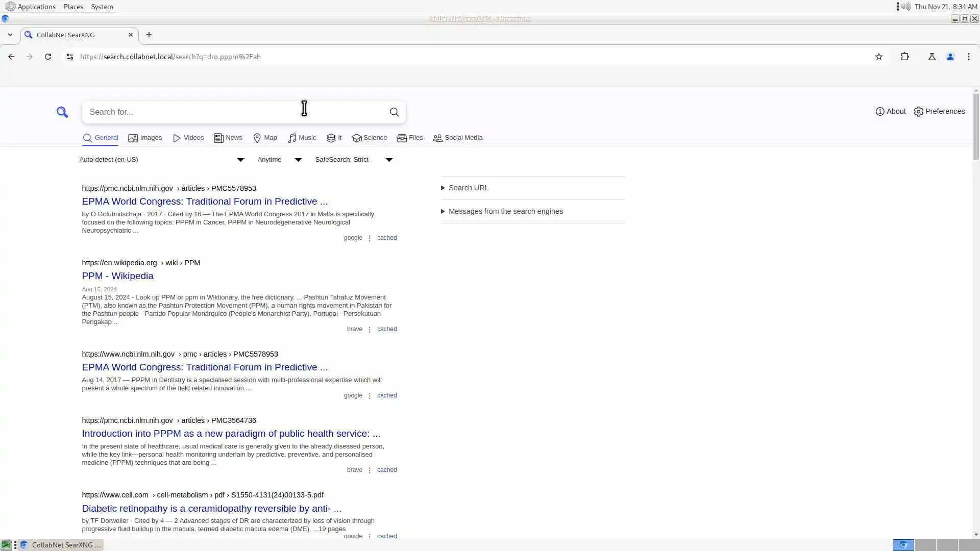Click the Chromium profile avatar icon
Screen dimensions: 980x551
[x=950, y=57]
